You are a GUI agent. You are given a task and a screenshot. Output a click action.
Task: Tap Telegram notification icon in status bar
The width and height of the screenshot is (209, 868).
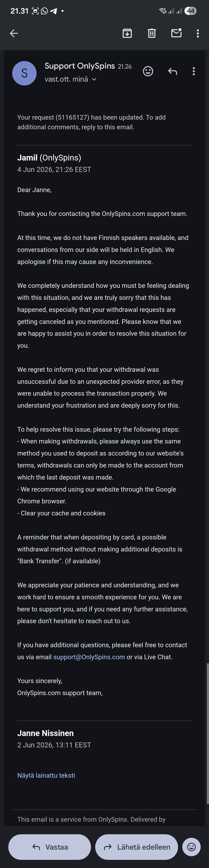click(x=53, y=11)
